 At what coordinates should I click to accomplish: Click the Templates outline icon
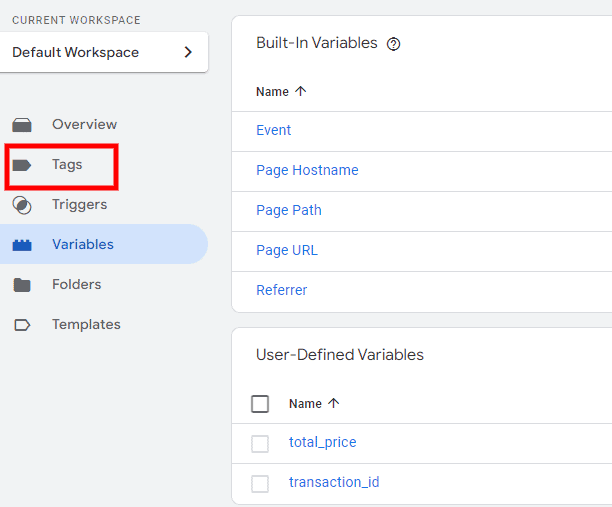point(22,325)
